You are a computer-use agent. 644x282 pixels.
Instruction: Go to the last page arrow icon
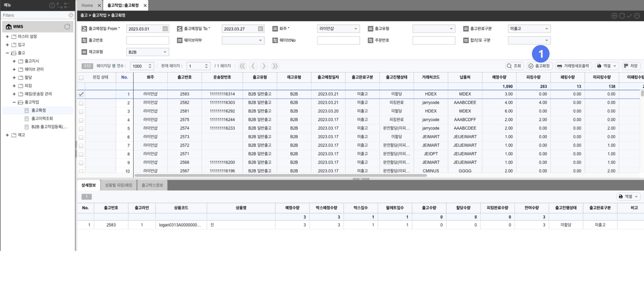275,66
